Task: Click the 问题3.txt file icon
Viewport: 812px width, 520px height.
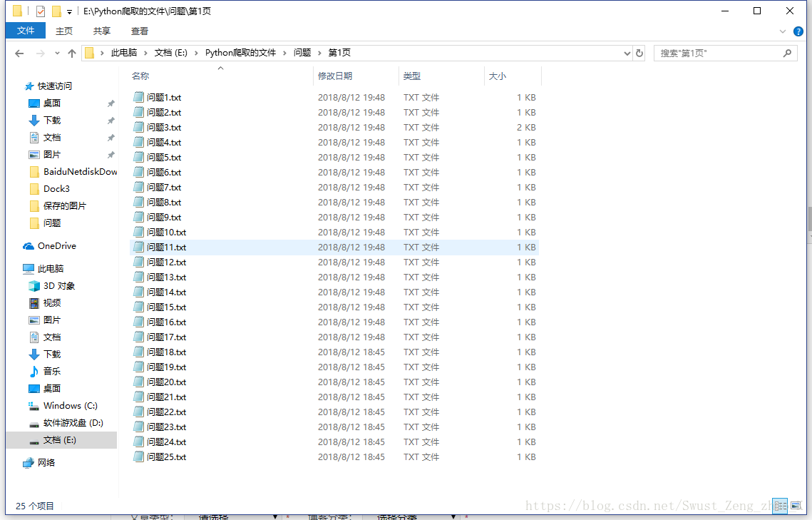Action: coord(138,127)
